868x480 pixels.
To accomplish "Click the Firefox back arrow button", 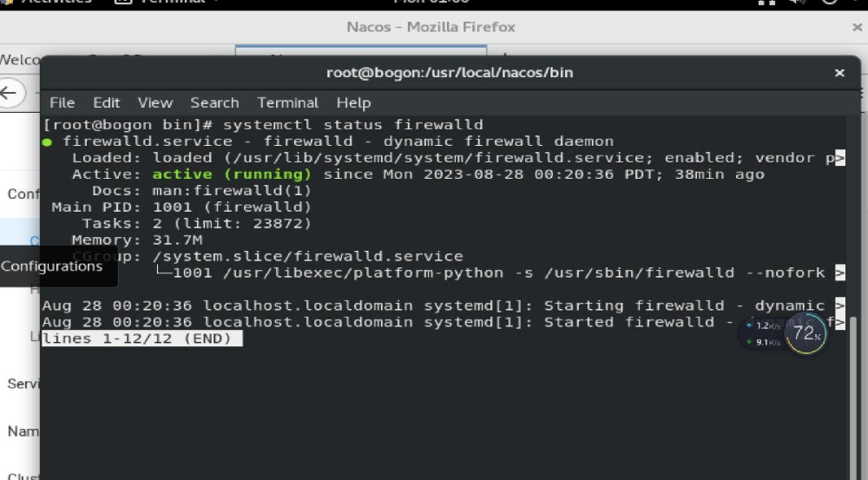I will (10, 93).
